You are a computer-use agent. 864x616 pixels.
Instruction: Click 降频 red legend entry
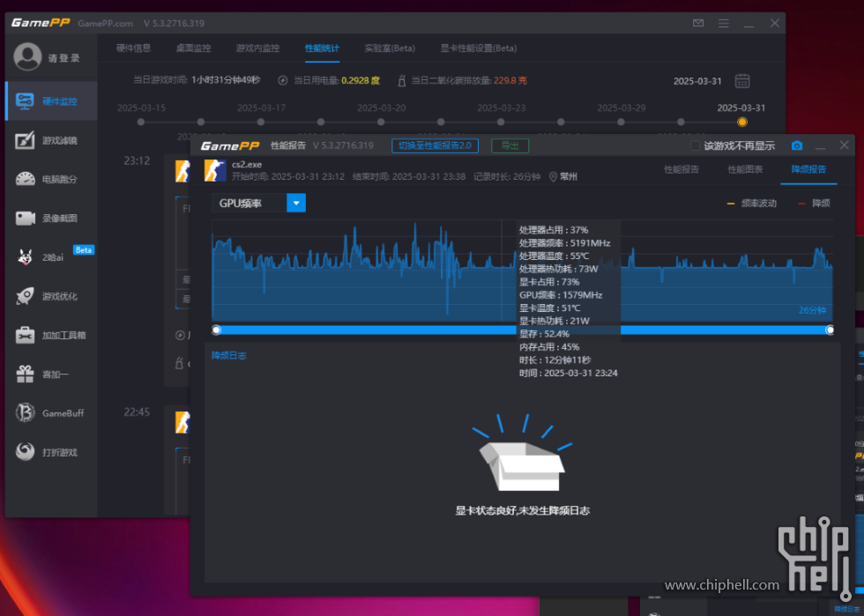tap(814, 204)
